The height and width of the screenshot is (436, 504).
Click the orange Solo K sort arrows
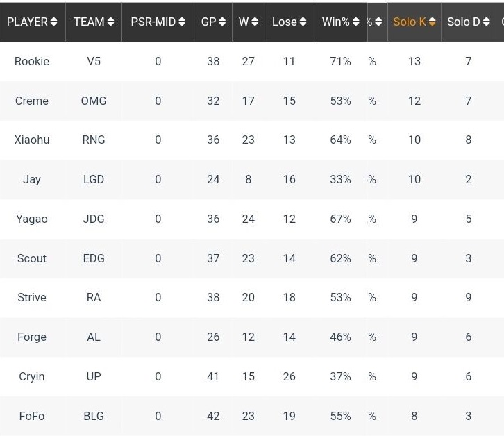[x=432, y=22]
